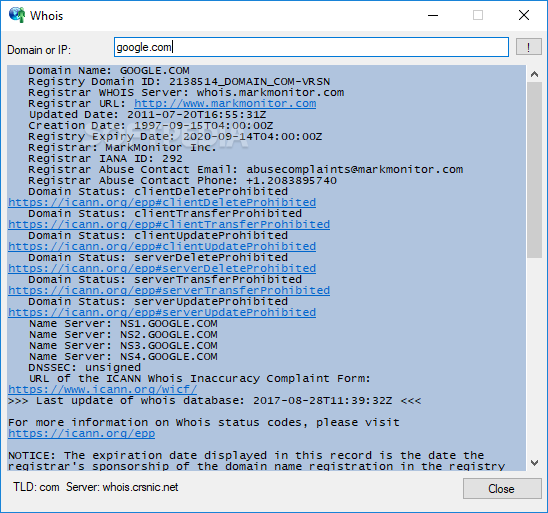Close the Whois window with X
Screen dimensions: 548x513
pyautogui.click(x=524, y=15)
